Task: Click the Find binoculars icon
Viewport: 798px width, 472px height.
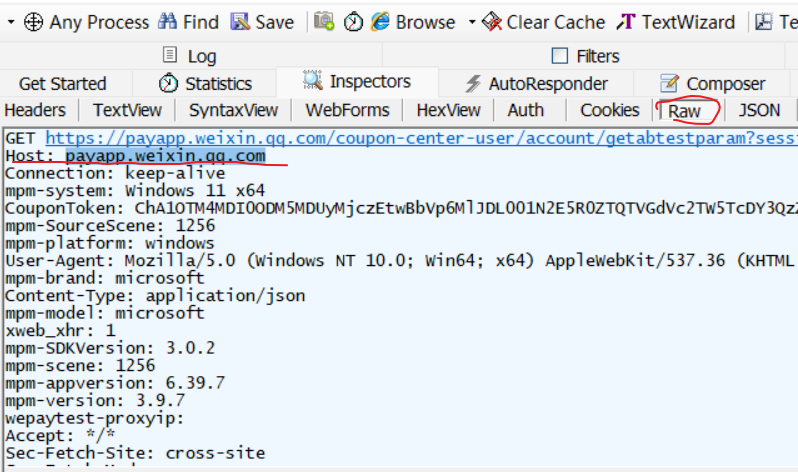Action: pos(167,21)
